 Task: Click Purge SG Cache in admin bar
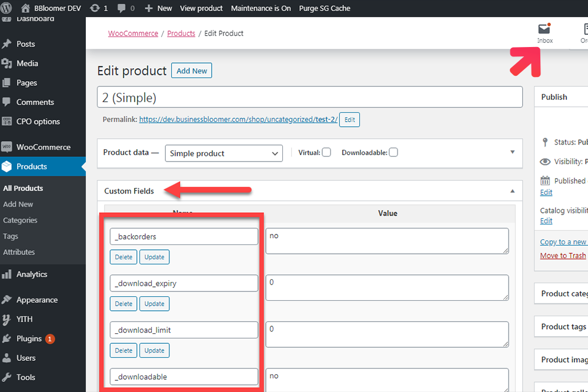[325, 8]
